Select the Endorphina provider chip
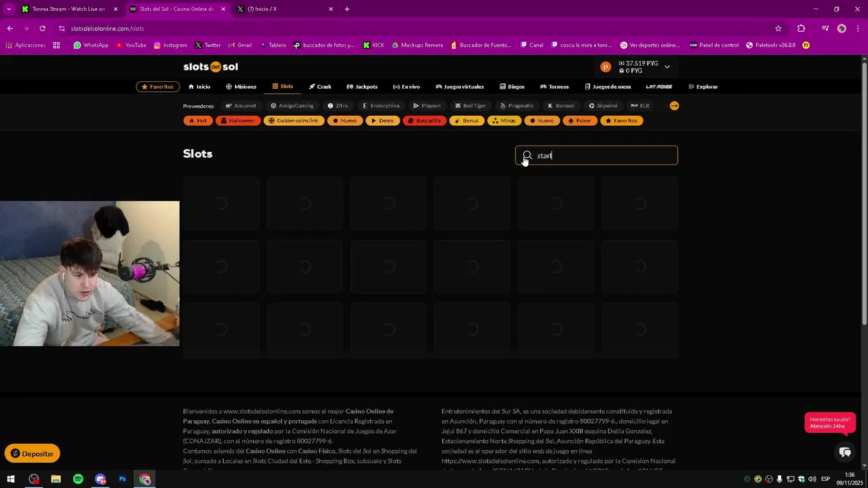 [380, 106]
